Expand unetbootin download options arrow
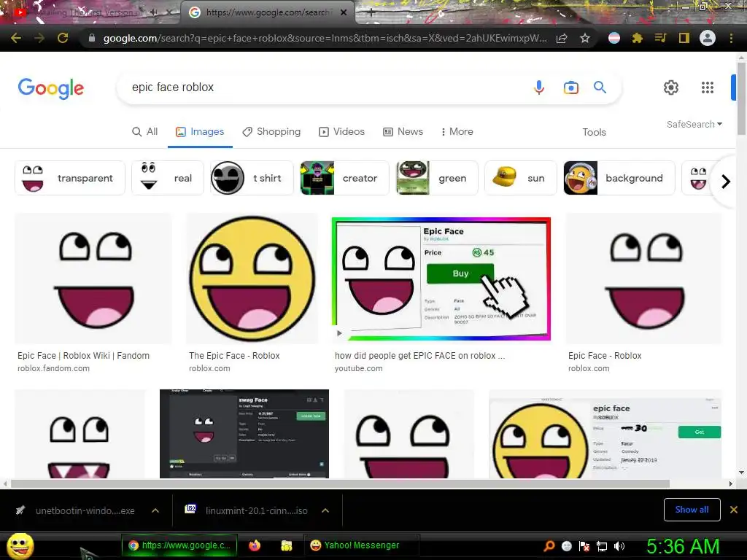This screenshot has height=560, width=747. tap(155, 510)
